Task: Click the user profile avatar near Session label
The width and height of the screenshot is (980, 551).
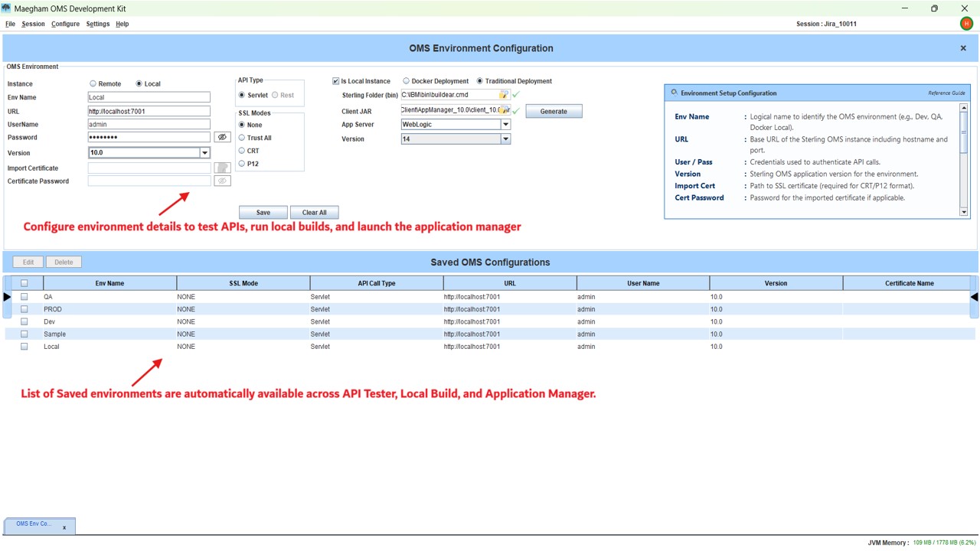Action: (x=965, y=24)
